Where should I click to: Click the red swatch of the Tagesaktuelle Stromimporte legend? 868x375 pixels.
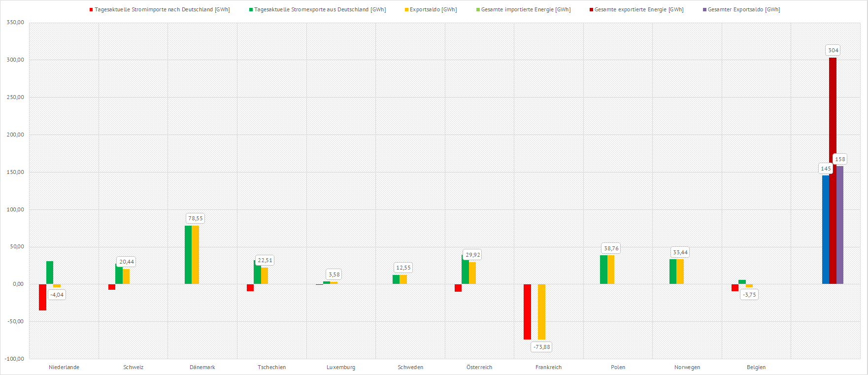click(x=91, y=10)
